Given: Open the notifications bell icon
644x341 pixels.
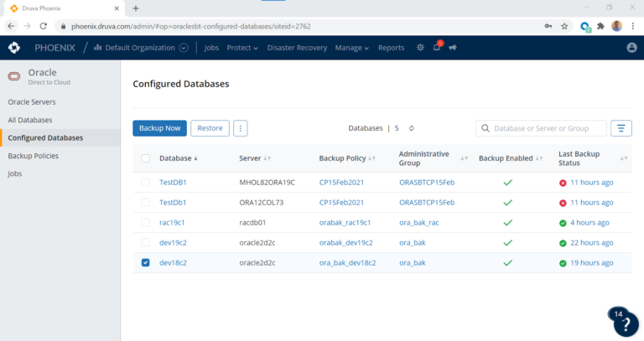Looking at the screenshot, I should click(x=437, y=48).
